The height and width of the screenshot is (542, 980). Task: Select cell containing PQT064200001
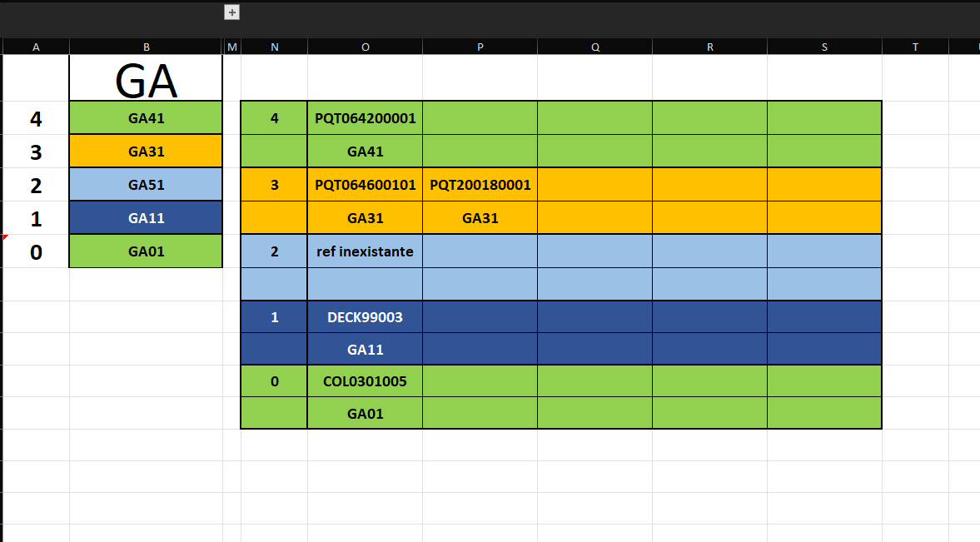(365, 118)
